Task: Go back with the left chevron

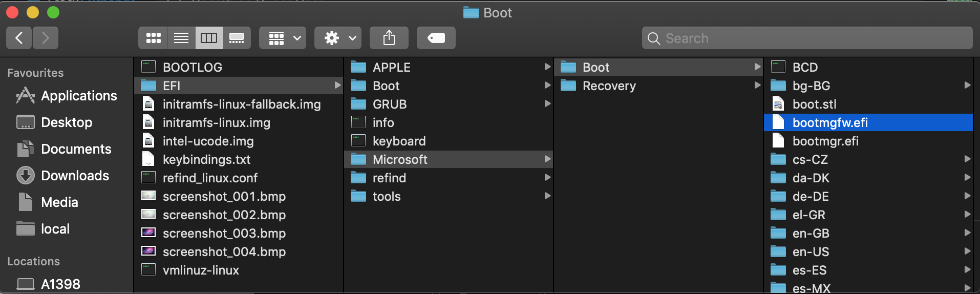Action: click(x=19, y=38)
